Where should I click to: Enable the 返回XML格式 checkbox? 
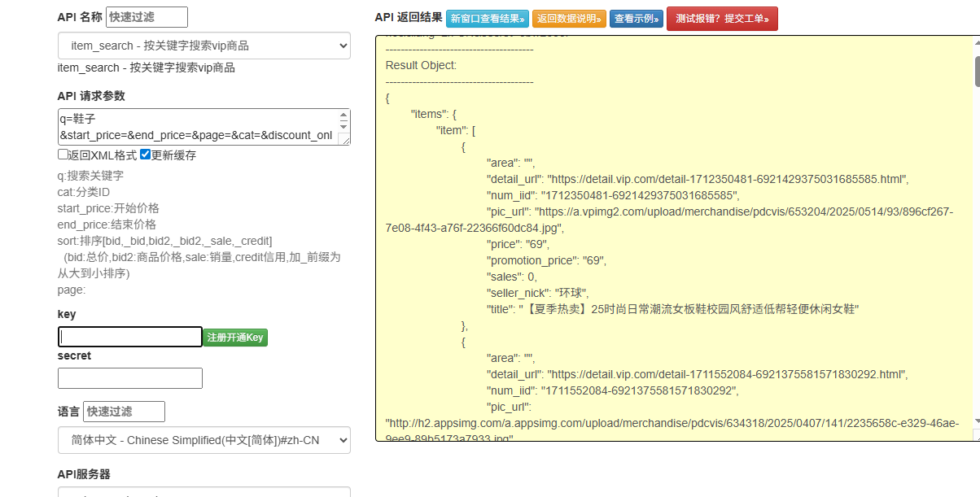tap(63, 155)
